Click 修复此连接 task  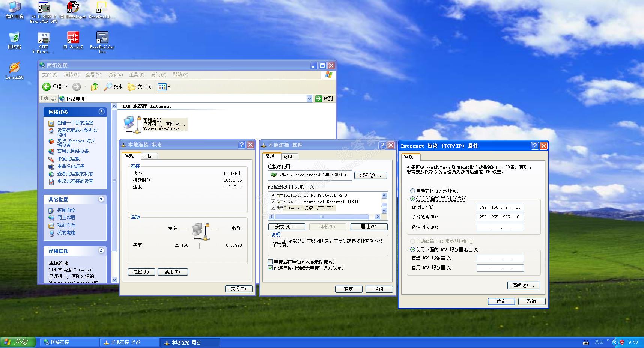pyautogui.click(x=68, y=159)
